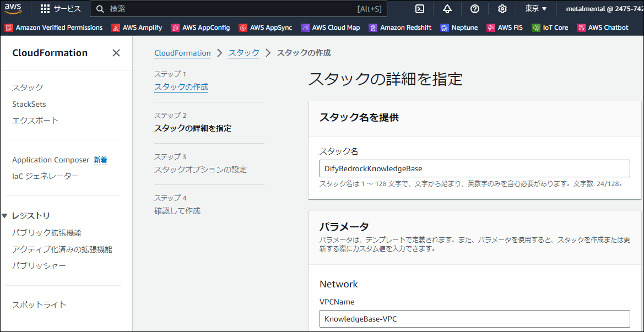
Task: Open the Amazon Redshift shortcut
Action: [x=401, y=28]
